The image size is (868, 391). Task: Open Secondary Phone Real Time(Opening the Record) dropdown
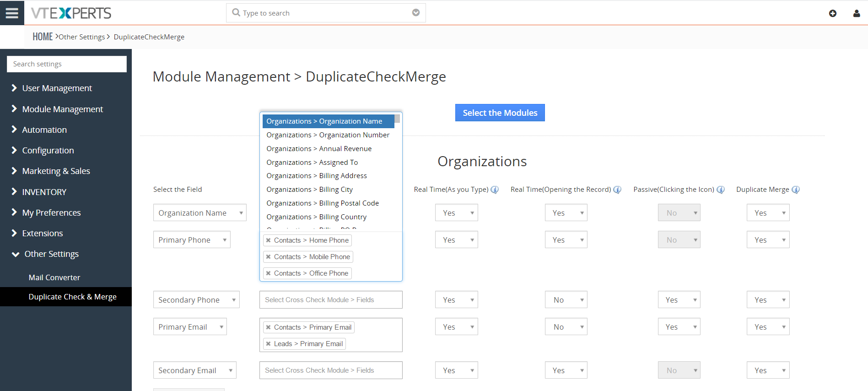pyautogui.click(x=566, y=300)
